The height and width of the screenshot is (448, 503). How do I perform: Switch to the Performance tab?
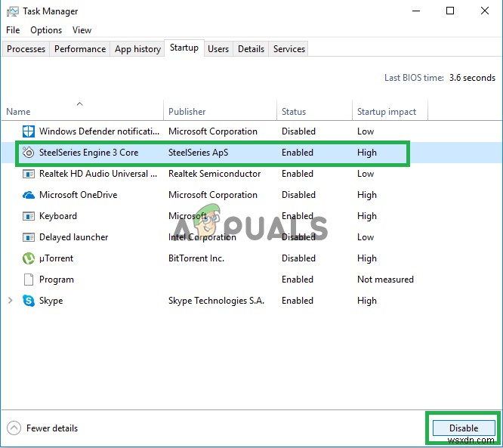[x=80, y=49]
